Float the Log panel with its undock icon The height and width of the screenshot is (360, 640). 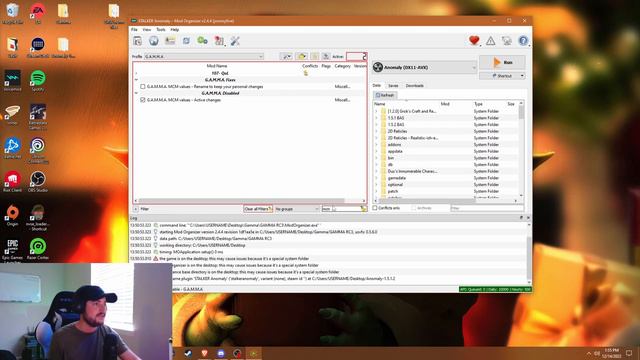(521, 218)
